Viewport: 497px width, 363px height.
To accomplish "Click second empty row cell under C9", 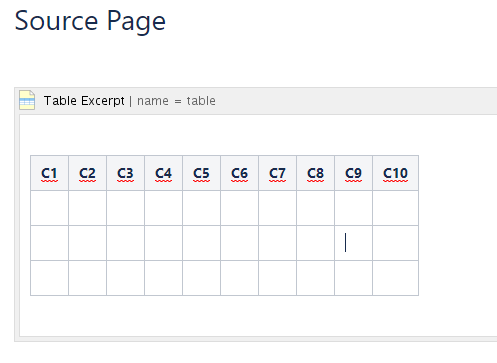I will (x=353, y=243).
